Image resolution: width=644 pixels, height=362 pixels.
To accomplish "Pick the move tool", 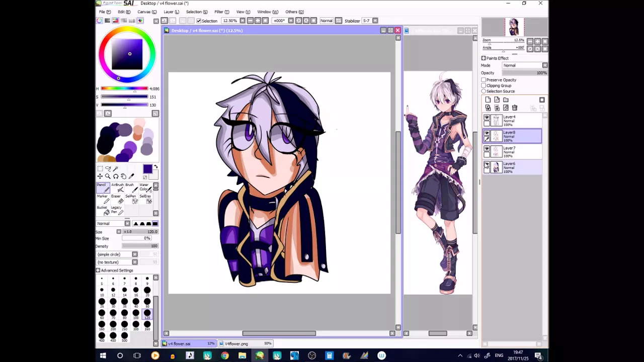I will tap(100, 176).
